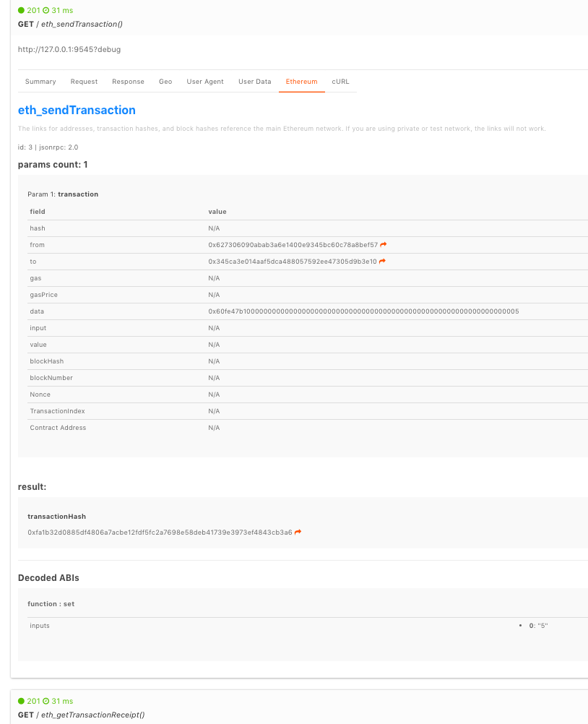Click the request URL http://127.0.0.1:9545?debug
Screen dimensions: 588x724
coord(69,49)
